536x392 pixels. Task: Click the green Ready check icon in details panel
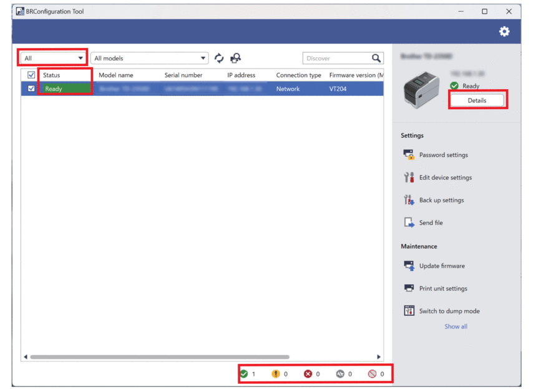[454, 86]
